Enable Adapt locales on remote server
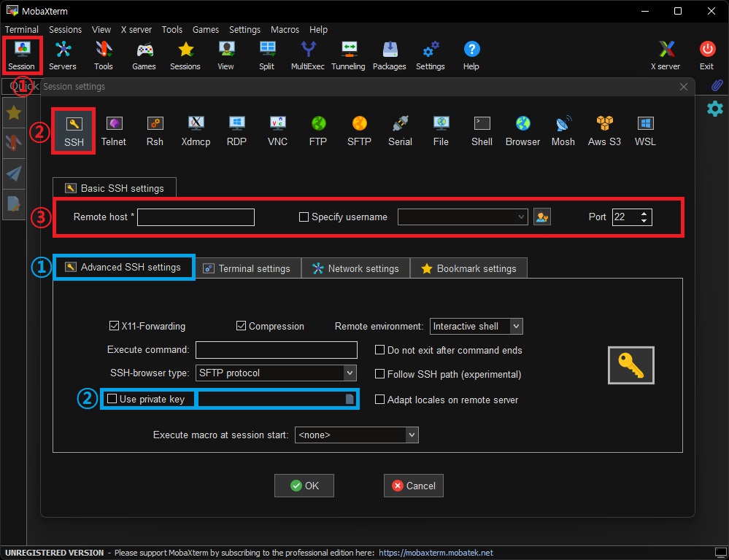Viewport: 729px width, 560px height. (x=380, y=400)
